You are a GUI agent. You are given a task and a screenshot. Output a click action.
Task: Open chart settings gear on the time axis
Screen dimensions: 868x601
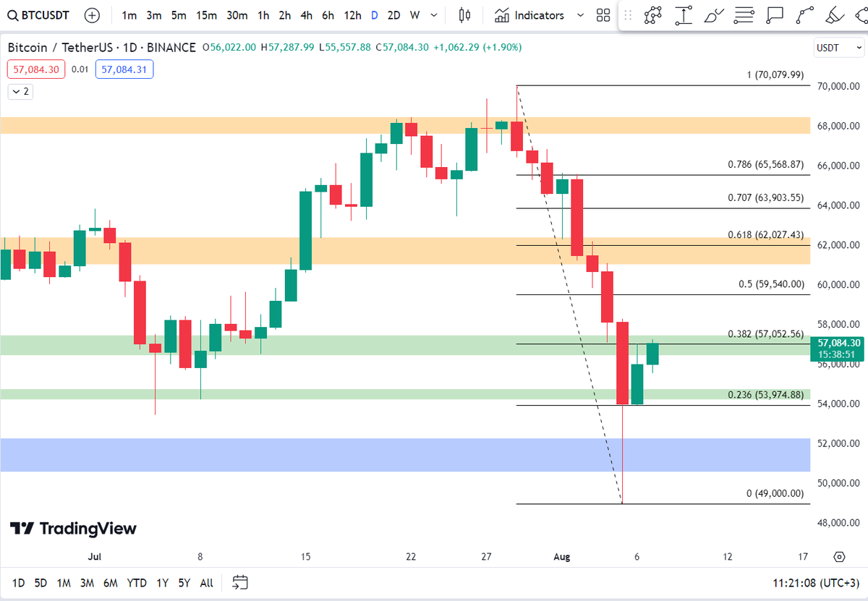[x=839, y=557]
